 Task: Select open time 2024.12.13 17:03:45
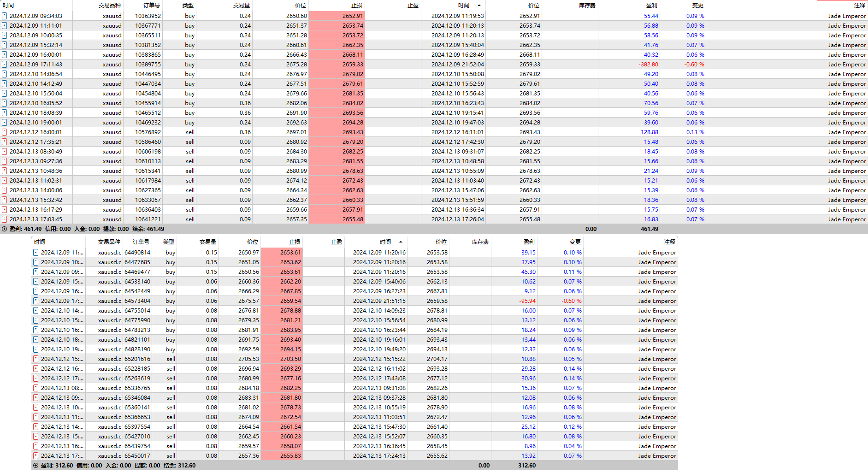36,219
